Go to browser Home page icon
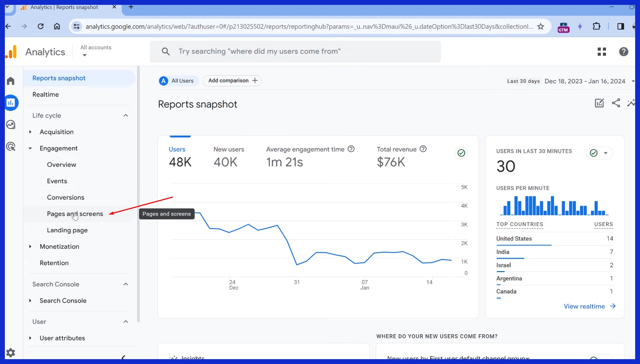This screenshot has width=640, height=364. pyautogui.click(x=57, y=26)
